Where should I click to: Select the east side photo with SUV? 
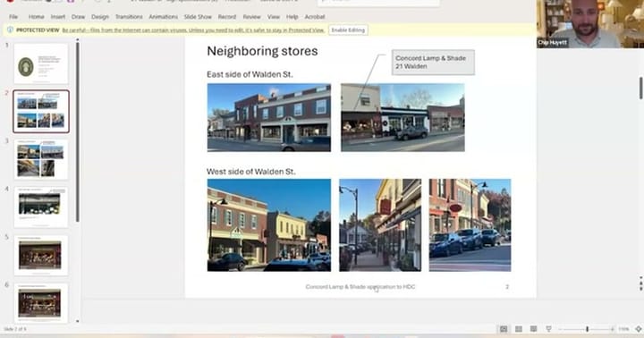click(402, 117)
